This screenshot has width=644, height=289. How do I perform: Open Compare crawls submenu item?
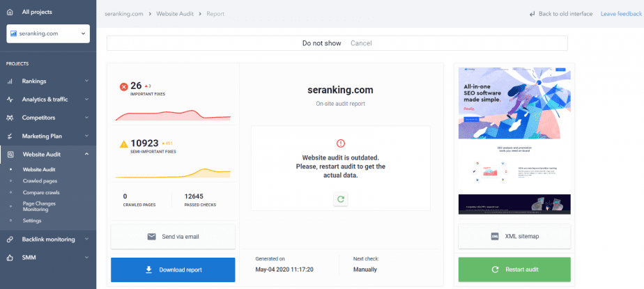click(x=41, y=192)
